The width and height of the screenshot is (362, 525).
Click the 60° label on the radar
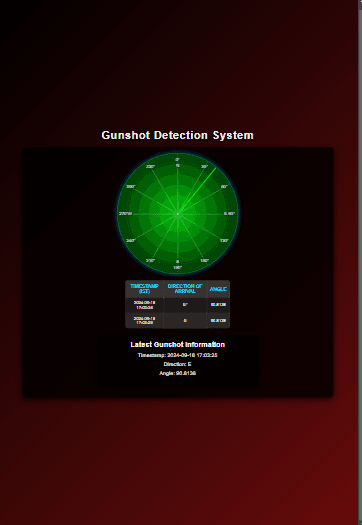[224, 186]
